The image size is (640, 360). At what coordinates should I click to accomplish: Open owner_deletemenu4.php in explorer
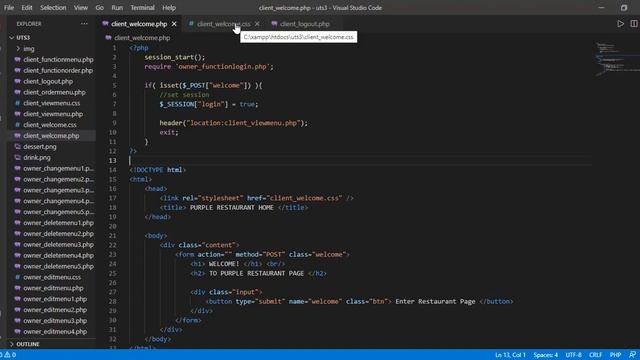pyautogui.click(x=58, y=256)
